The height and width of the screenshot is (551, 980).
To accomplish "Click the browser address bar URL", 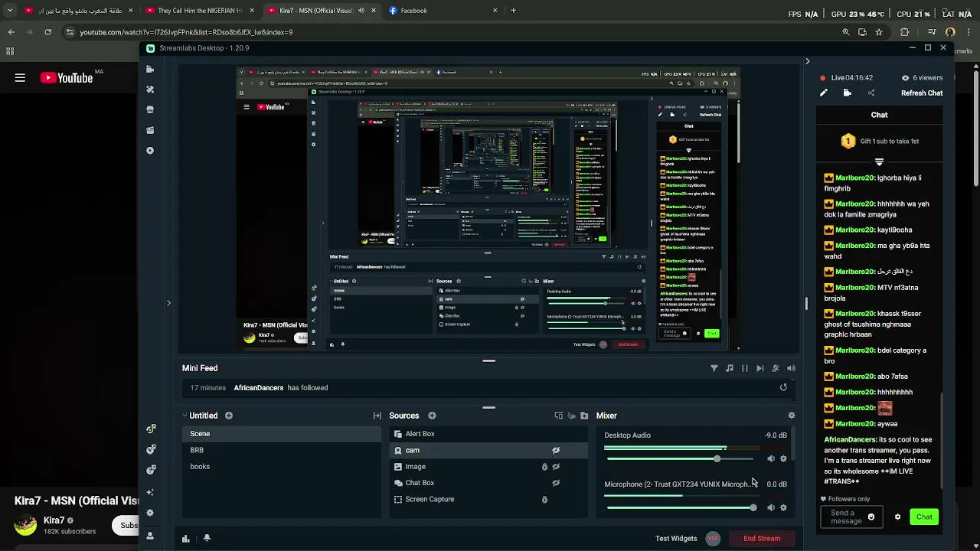I will pos(186,32).
